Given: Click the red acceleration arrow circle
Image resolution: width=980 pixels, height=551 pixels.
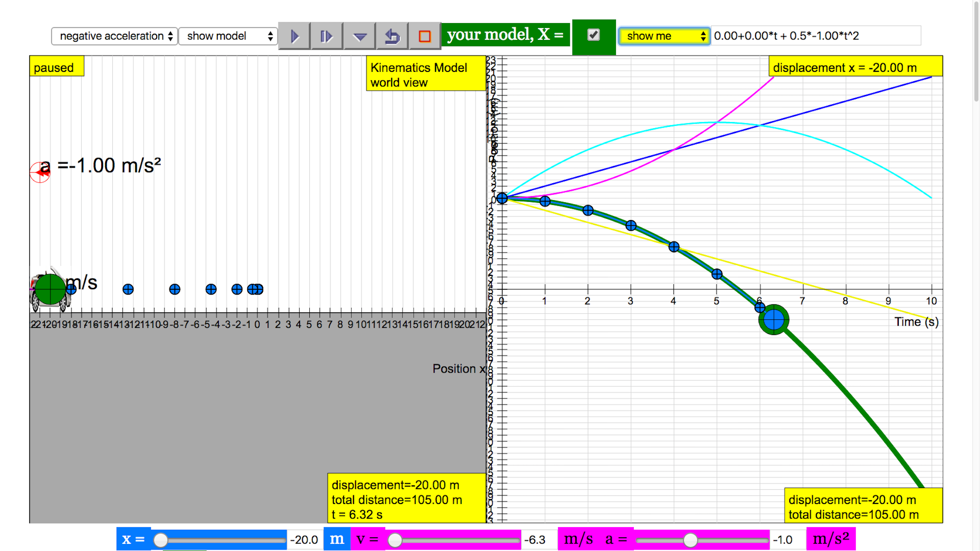Looking at the screenshot, I should pyautogui.click(x=40, y=172).
